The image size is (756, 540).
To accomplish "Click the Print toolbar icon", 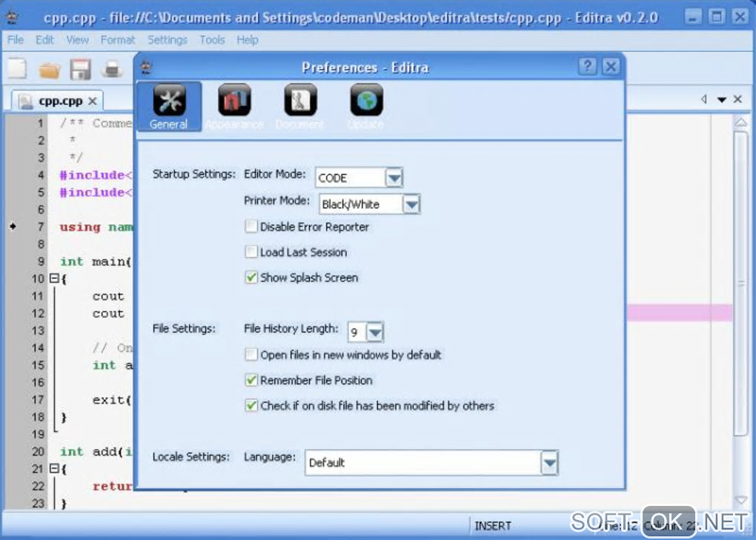I will [113, 70].
